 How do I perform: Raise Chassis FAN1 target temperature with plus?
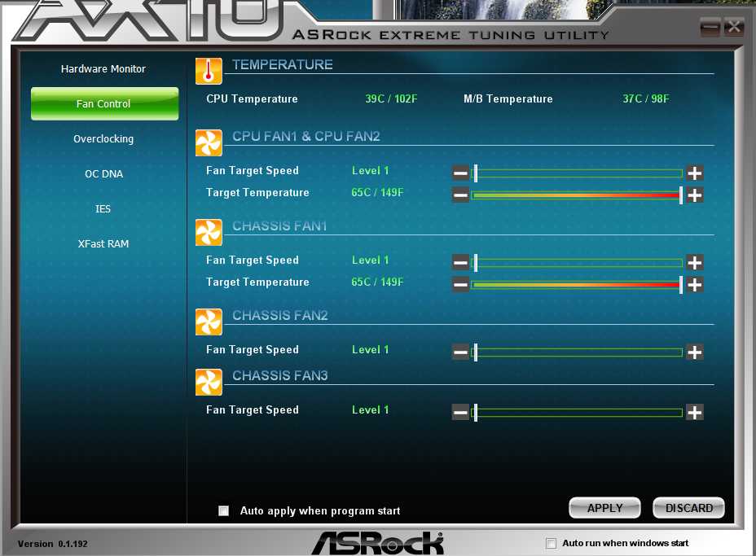coord(695,285)
